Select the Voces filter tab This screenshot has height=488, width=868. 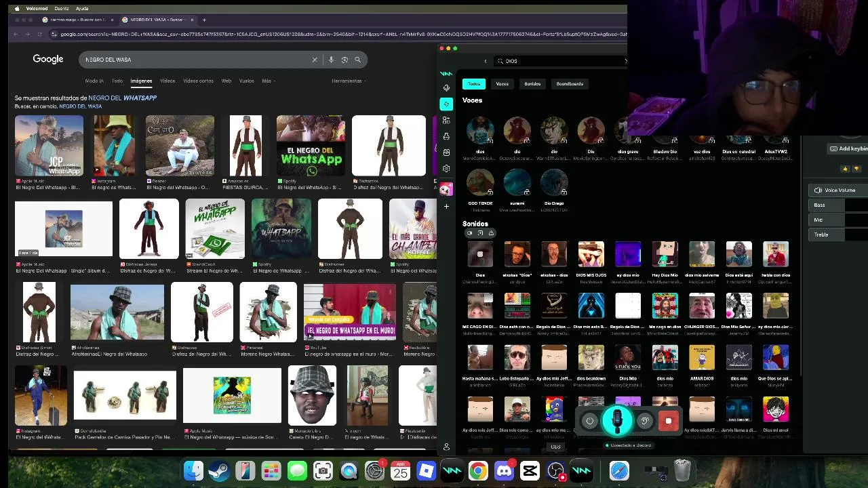coord(502,84)
